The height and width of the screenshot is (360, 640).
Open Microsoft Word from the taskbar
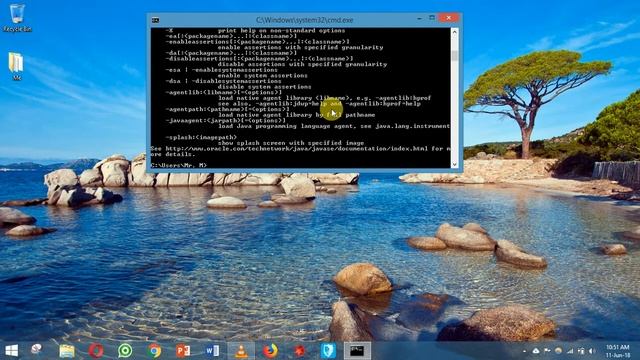tap(212, 351)
